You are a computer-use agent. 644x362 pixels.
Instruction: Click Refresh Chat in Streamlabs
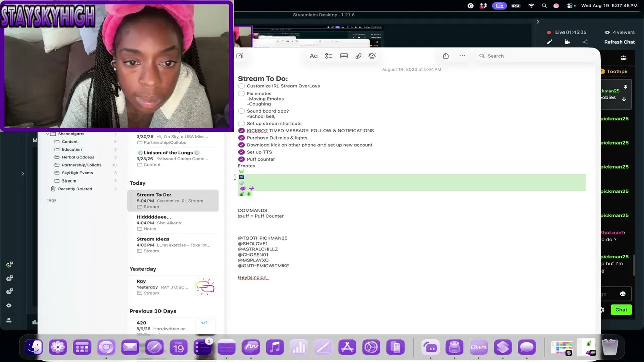point(619,42)
